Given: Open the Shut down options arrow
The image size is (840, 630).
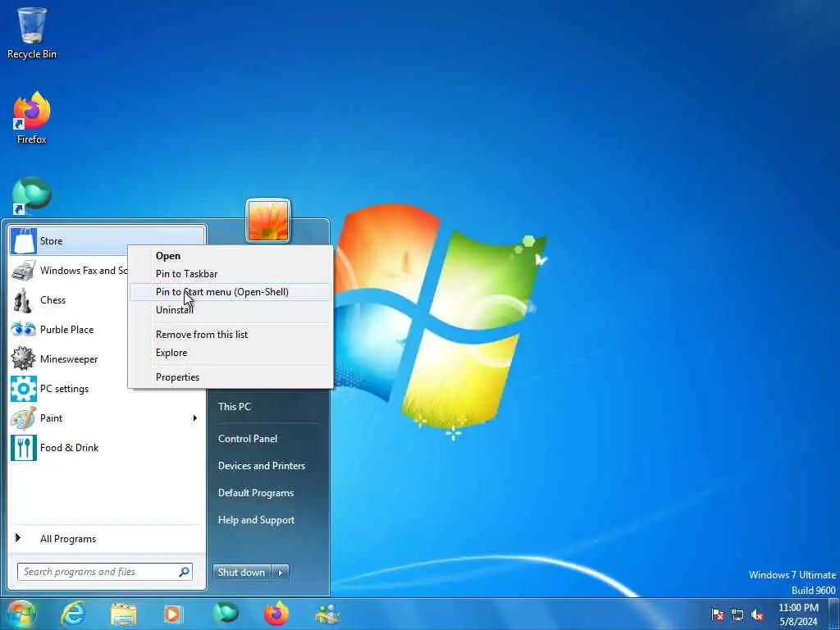Looking at the screenshot, I should [281, 572].
